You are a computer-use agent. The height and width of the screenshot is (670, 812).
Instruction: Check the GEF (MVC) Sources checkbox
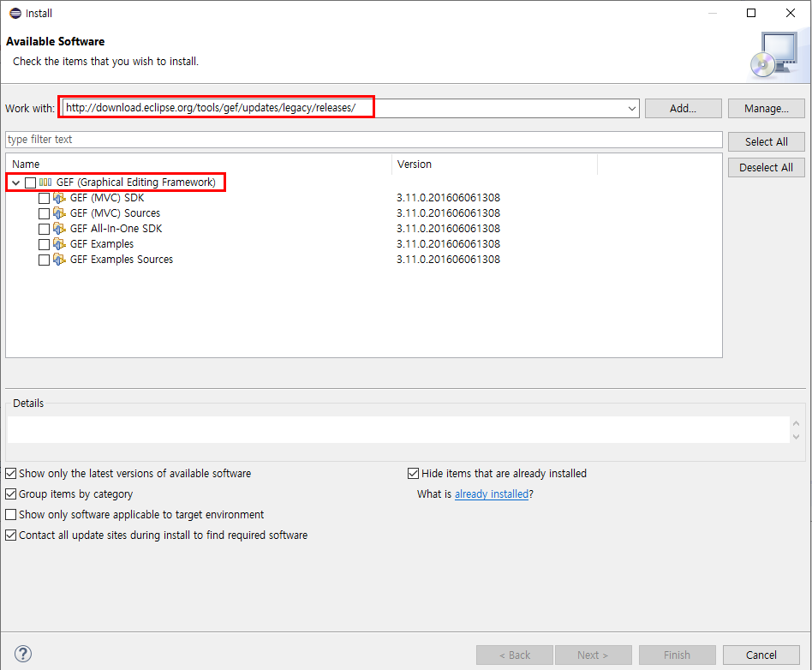point(44,213)
